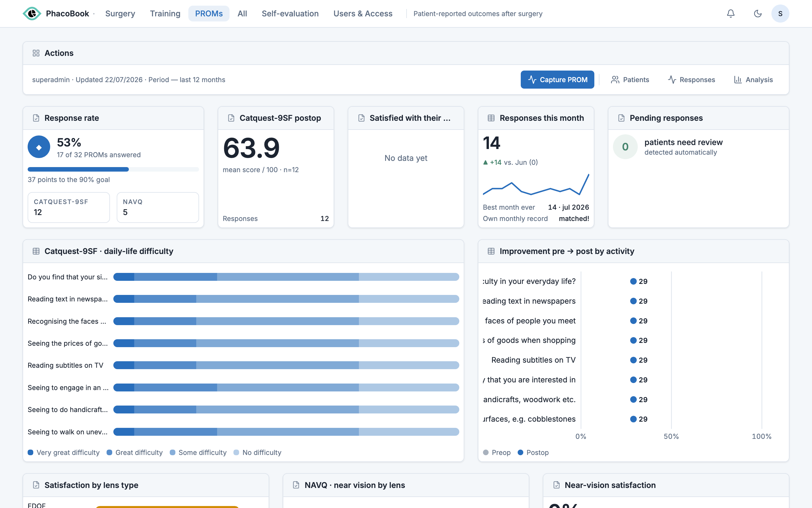Click the NAVQ near vision card icon
This screenshot has width=812, height=508.
click(296, 485)
